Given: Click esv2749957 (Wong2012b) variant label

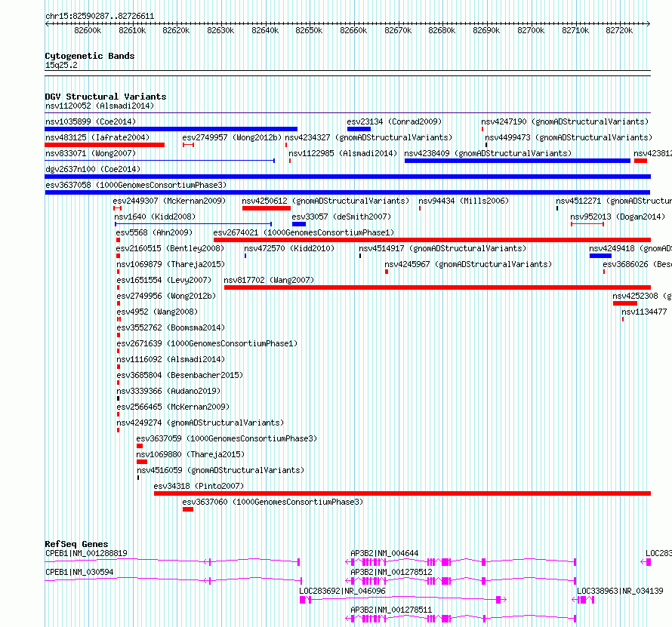Looking at the screenshot, I should tap(232, 137).
